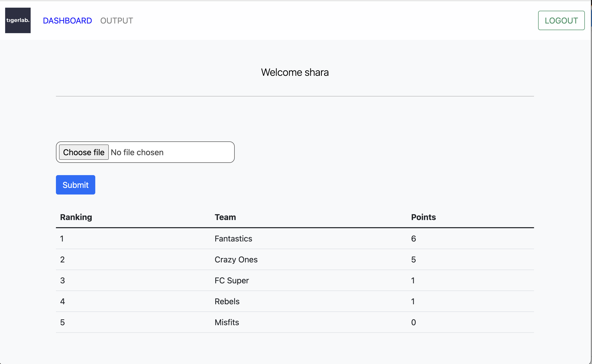Click the Points column header
Image resolution: width=592 pixels, height=364 pixels.
coord(423,217)
